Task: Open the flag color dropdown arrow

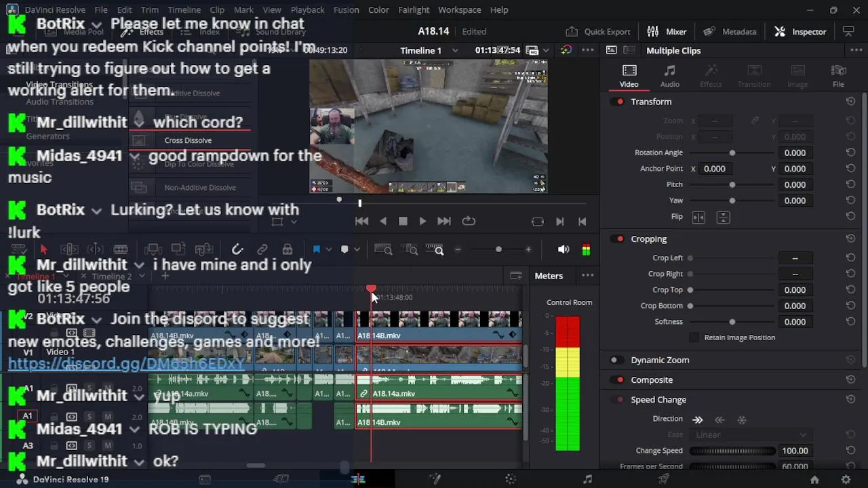Action: (329, 249)
